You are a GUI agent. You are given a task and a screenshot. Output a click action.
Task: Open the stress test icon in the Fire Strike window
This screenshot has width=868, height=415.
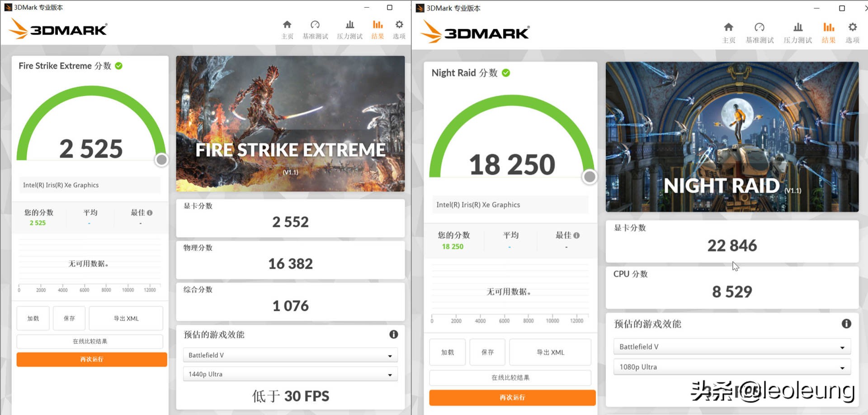tap(350, 24)
